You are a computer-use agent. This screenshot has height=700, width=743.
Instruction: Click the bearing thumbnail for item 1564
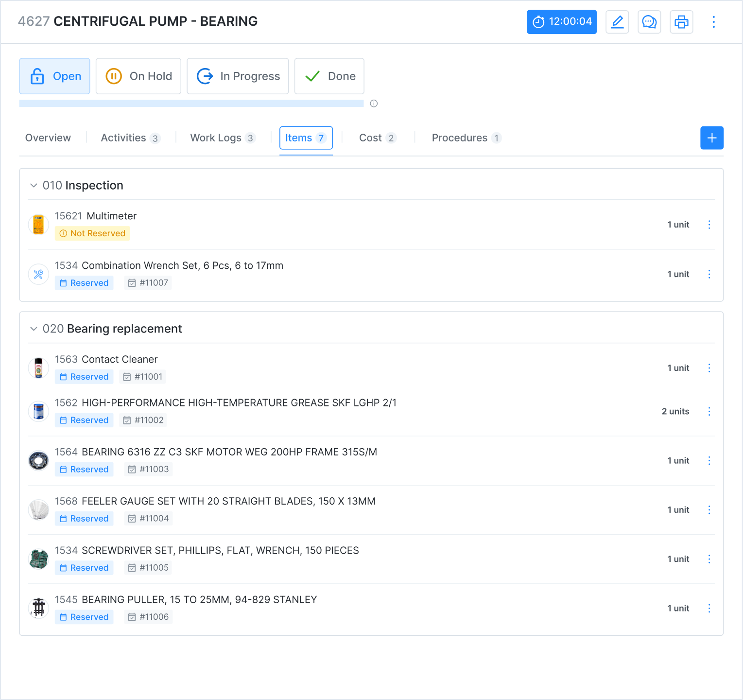pyautogui.click(x=38, y=460)
